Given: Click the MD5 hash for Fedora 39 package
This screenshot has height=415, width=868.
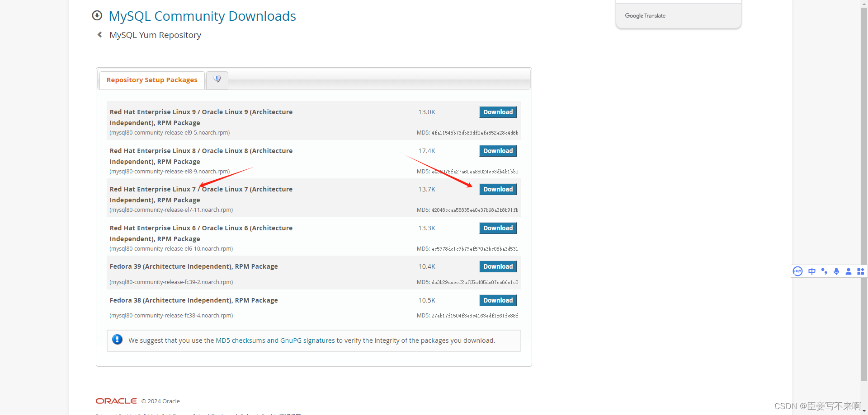Looking at the screenshot, I should click(475, 282).
